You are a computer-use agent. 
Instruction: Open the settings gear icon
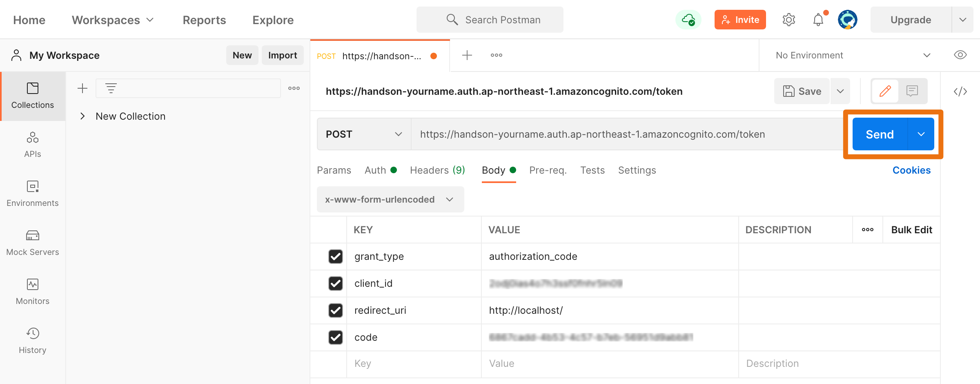(x=789, y=20)
